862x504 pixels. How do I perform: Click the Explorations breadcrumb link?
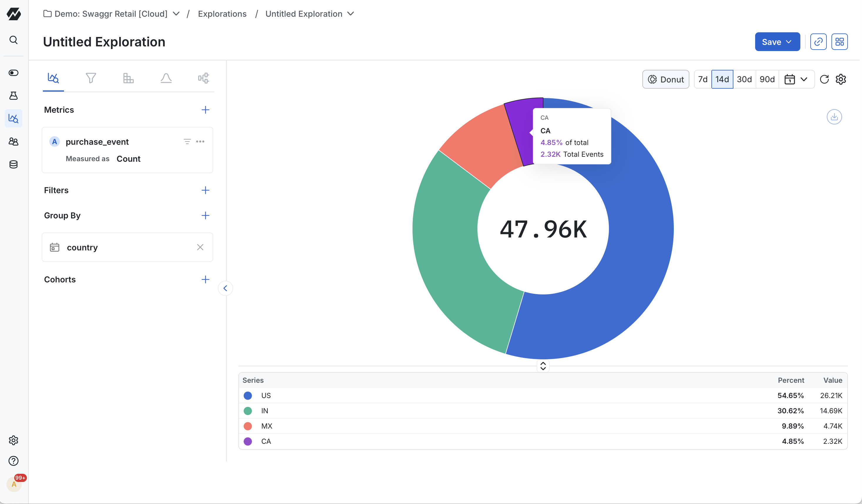[222, 14]
